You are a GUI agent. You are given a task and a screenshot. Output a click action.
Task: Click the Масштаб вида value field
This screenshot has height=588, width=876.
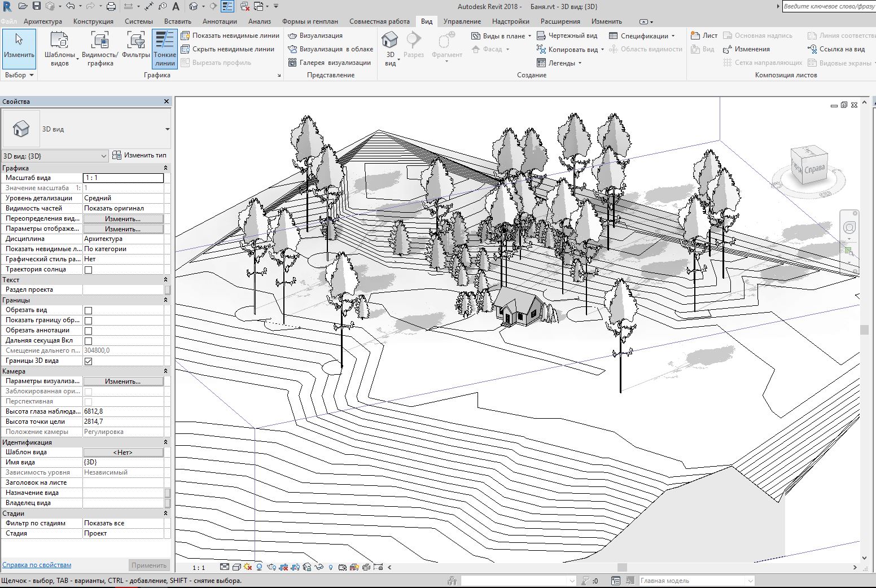pyautogui.click(x=123, y=178)
